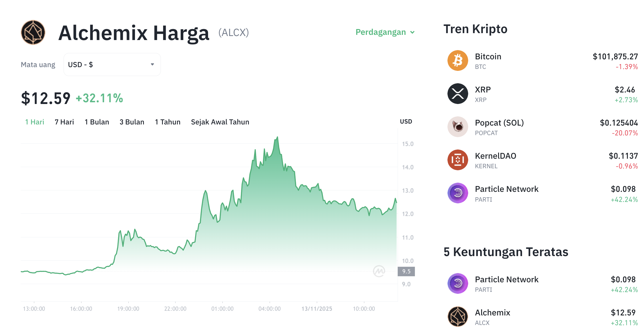Switch to Sejak Awal Tahun view
The image size is (644, 333).
(x=220, y=122)
